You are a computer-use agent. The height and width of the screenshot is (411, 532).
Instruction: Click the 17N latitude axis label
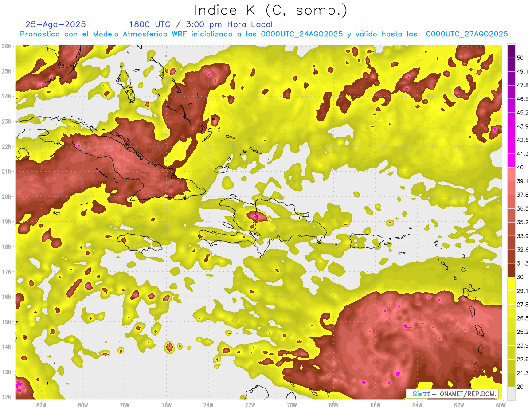7,272
